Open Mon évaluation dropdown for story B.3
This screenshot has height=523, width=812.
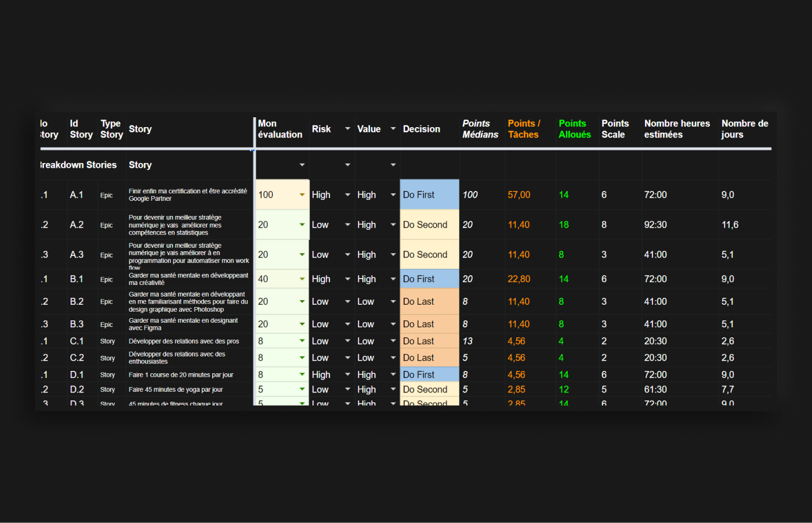coord(302,324)
